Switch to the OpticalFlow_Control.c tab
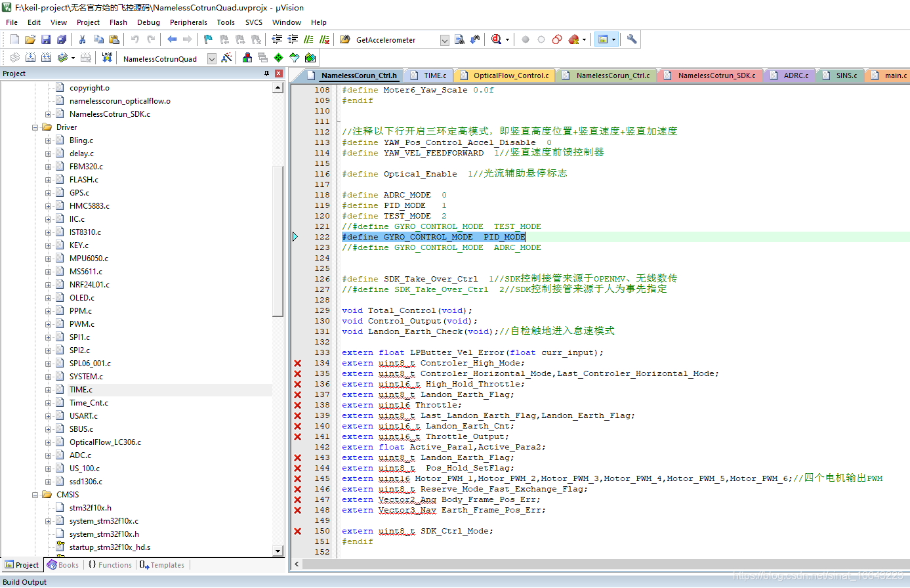Viewport: 910px width, 588px height. click(510, 75)
